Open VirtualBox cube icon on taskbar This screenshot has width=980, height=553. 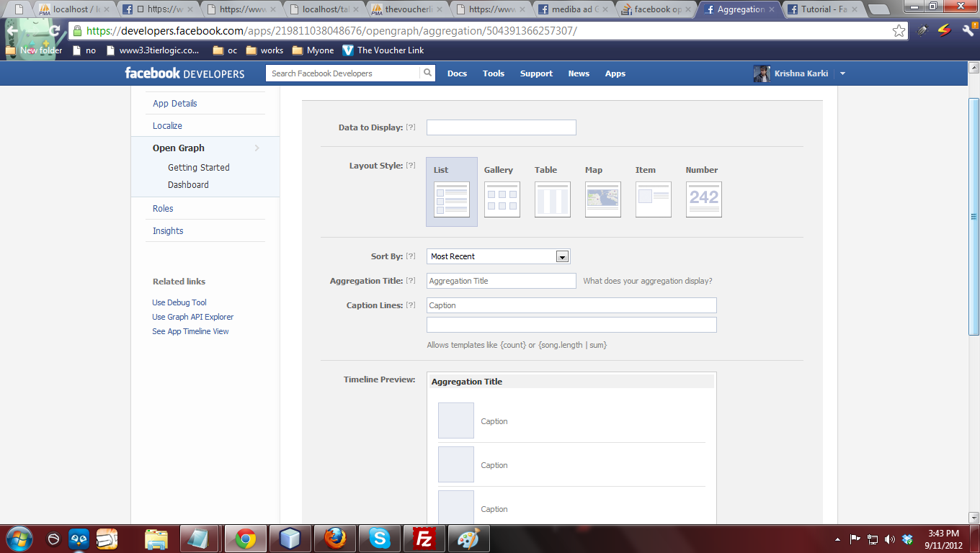(x=290, y=539)
